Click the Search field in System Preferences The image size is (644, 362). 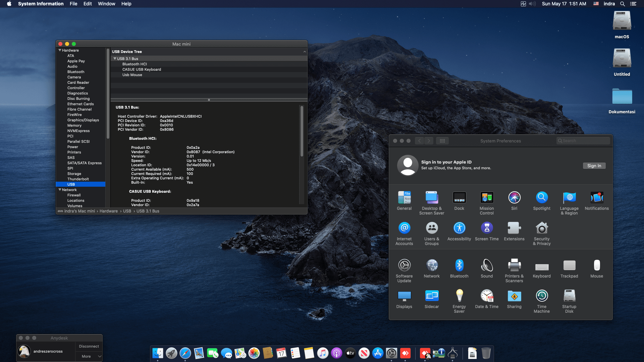click(x=583, y=141)
